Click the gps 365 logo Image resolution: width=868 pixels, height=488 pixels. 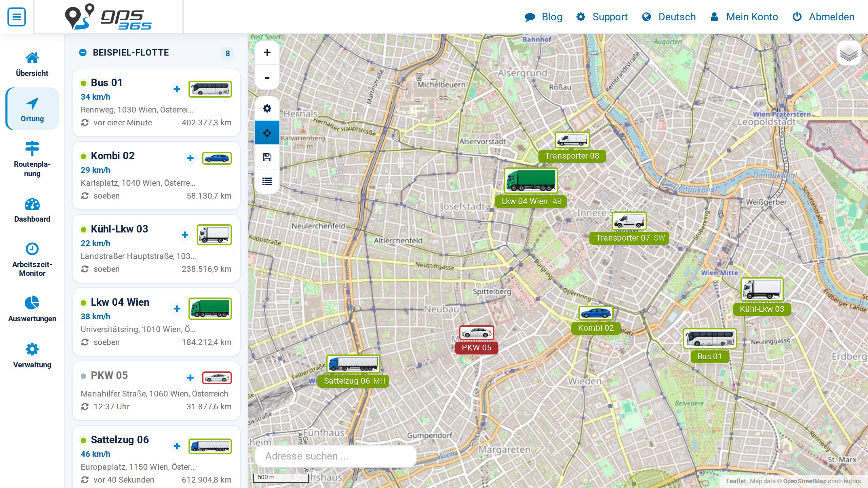tap(108, 17)
